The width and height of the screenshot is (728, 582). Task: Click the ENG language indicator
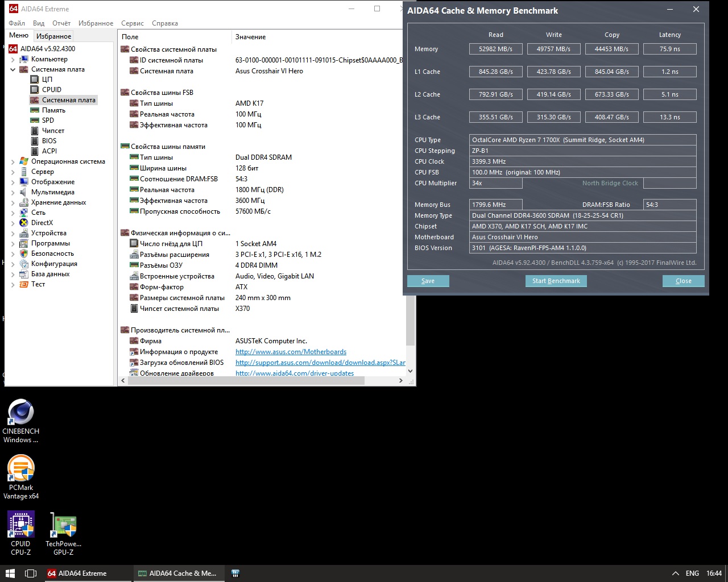point(692,573)
